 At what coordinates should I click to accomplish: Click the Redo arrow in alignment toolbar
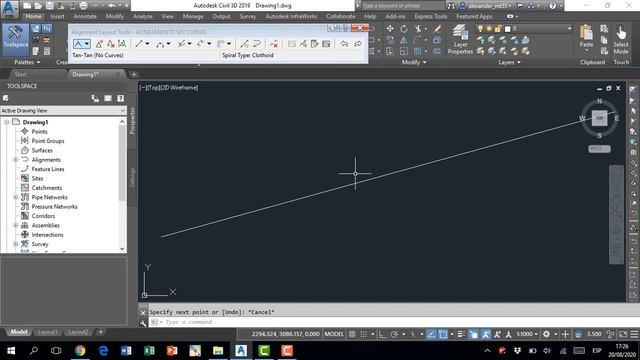click(358, 44)
